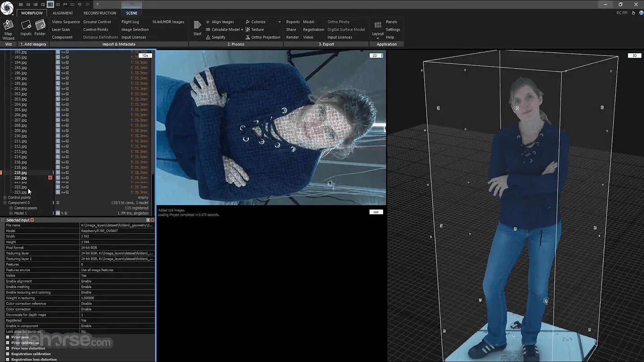
Task: Click red X icon beside 220.jpg
Action: pyautogui.click(x=50, y=178)
